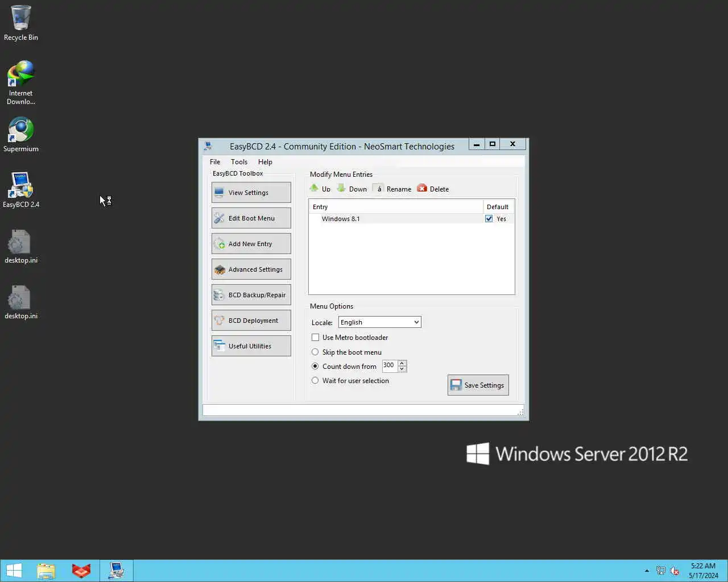The height and width of the screenshot is (582, 728).
Task: Open the Tools menu
Action: coord(239,162)
